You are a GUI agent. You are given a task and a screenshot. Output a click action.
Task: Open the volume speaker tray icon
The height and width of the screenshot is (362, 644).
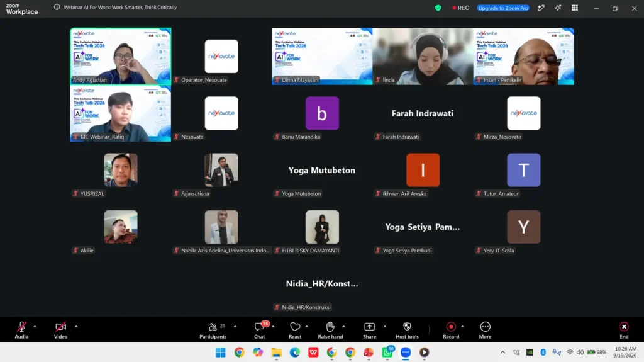(x=580, y=352)
